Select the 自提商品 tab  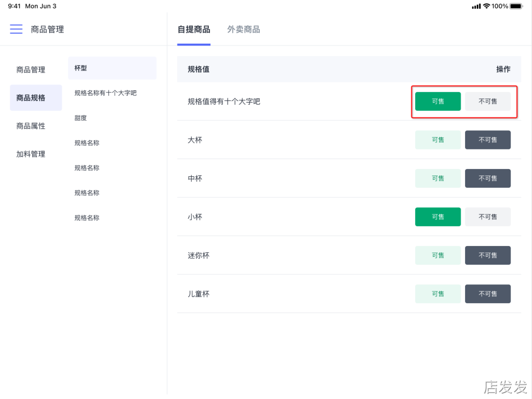(x=194, y=29)
